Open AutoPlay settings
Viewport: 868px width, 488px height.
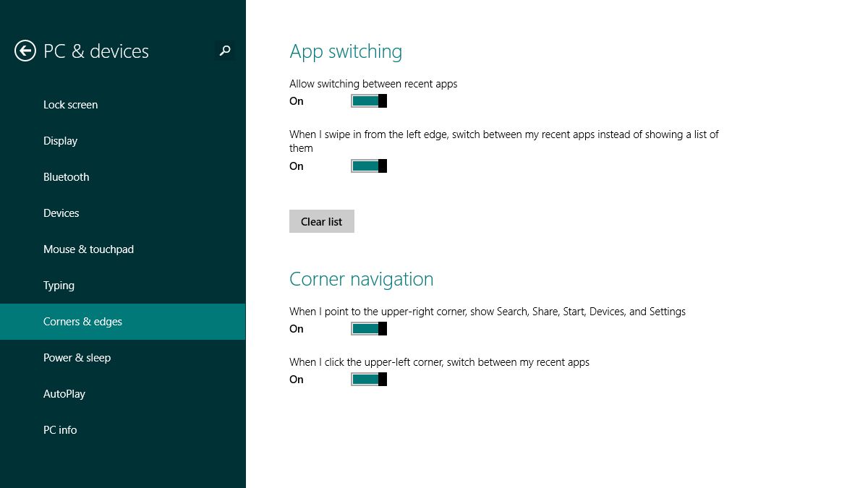64,393
